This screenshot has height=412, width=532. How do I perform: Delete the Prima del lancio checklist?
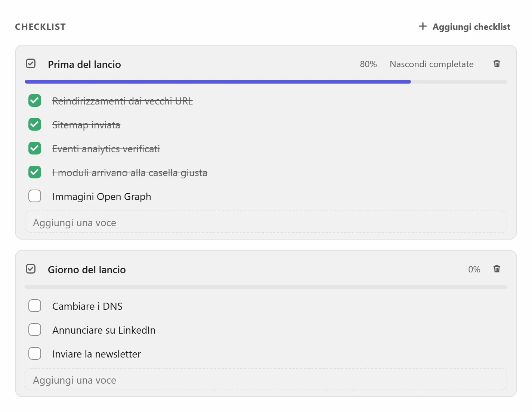[497, 64]
